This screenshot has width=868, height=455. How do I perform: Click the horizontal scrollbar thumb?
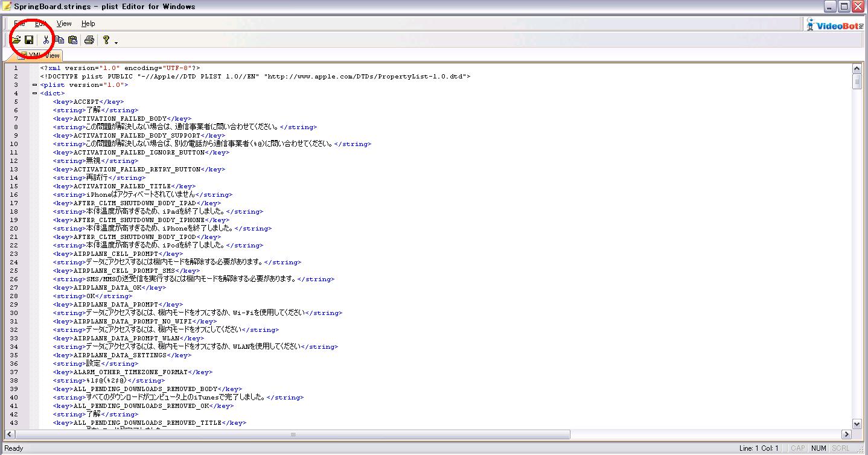click(293, 434)
